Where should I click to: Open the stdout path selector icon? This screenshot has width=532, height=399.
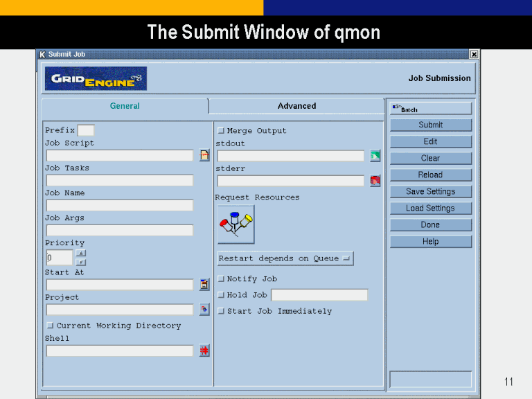click(375, 156)
